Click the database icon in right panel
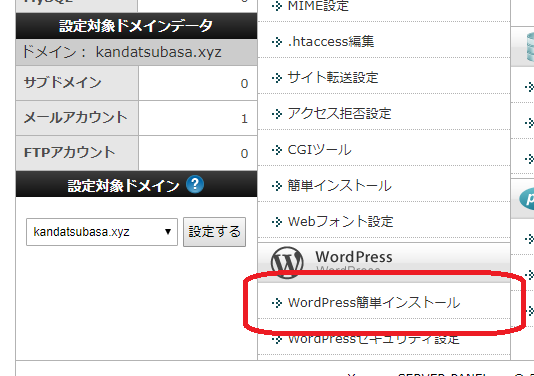The width and height of the screenshot is (534, 376). click(x=530, y=47)
